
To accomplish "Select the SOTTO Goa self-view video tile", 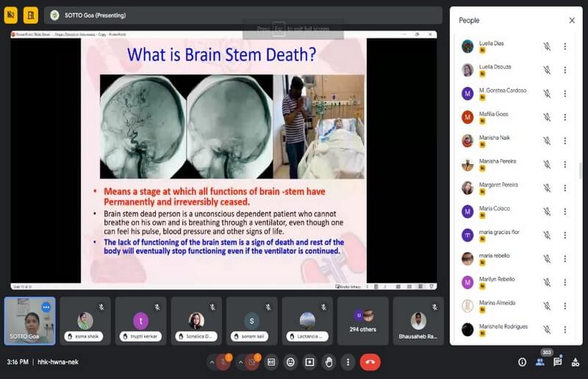I will point(29,320).
